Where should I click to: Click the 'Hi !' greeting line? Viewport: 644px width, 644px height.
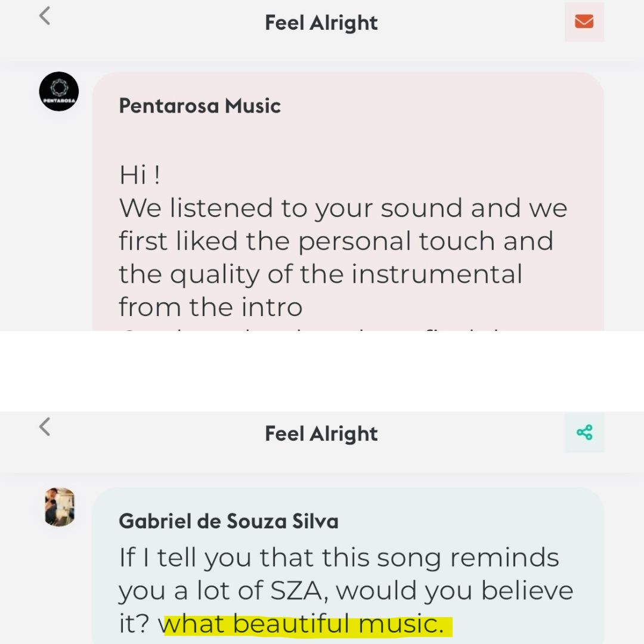pos(140,175)
